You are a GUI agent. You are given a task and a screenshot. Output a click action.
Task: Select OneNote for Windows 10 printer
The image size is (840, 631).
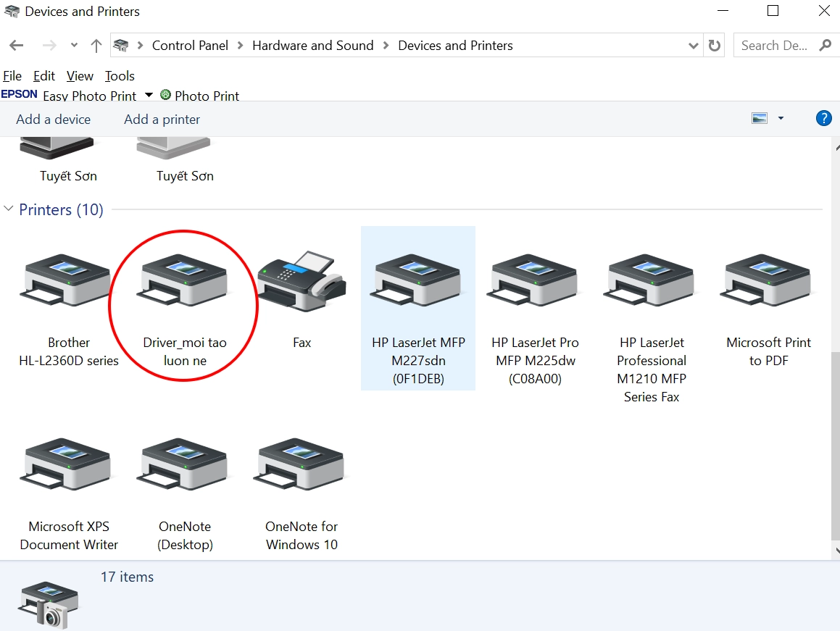click(x=302, y=467)
